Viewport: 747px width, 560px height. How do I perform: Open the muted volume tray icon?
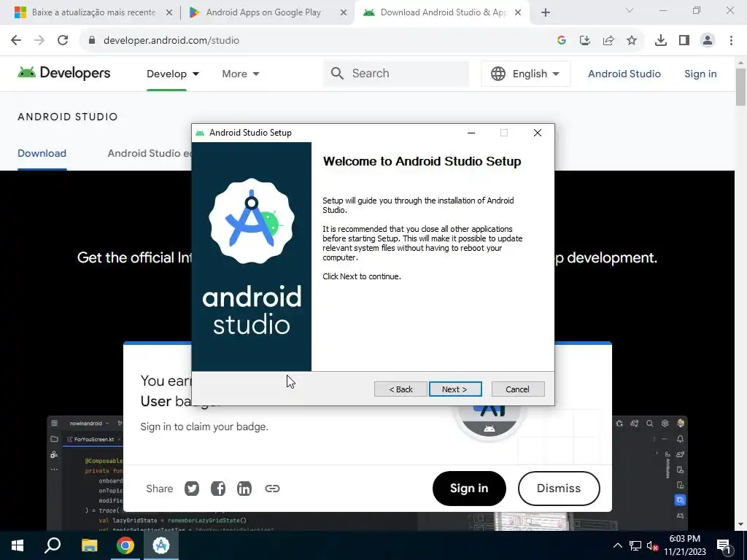(652, 545)
